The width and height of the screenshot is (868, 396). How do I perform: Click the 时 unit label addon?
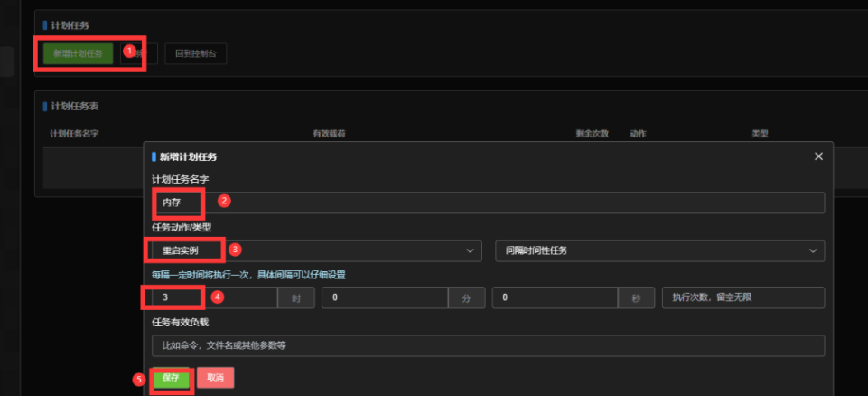pos(295,297)
